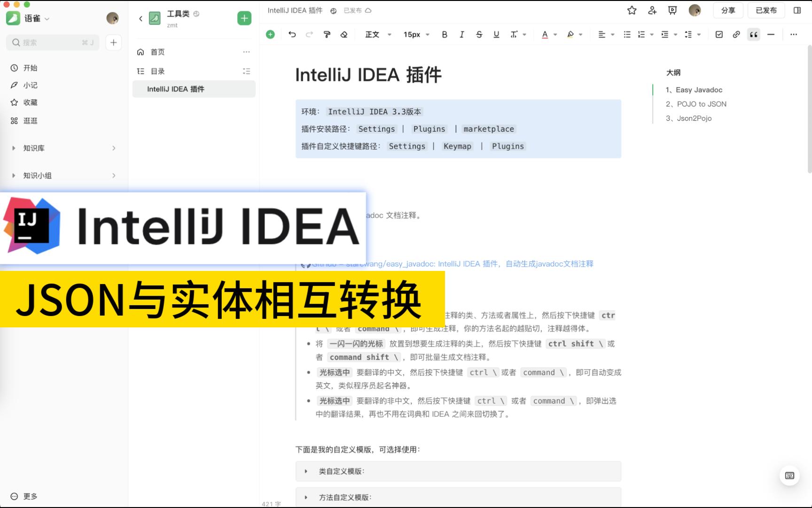Open the user avatar menu in top bar
This screenshot has width=812, height=508.
[695, 10]
